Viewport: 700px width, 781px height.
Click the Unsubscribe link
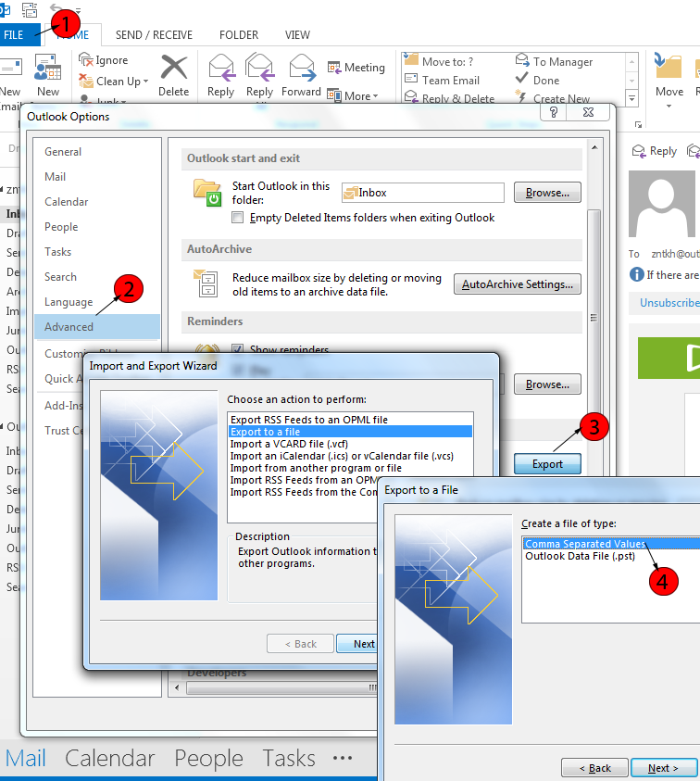(x=669, y=302)
